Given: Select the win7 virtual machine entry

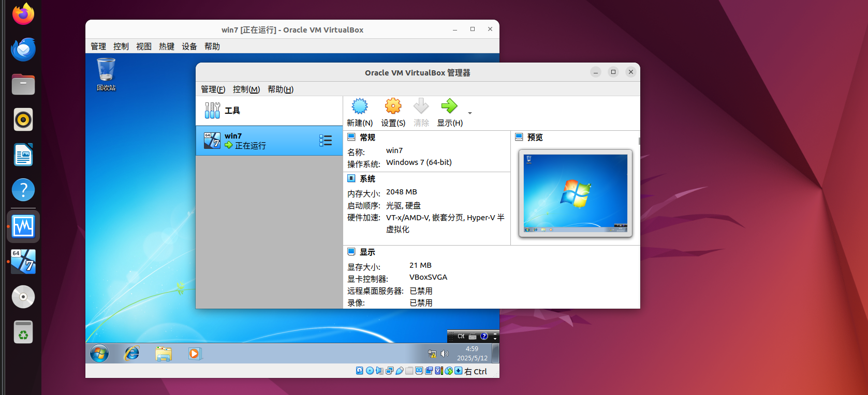Looking at the screenshot, I should click(259, 141).
